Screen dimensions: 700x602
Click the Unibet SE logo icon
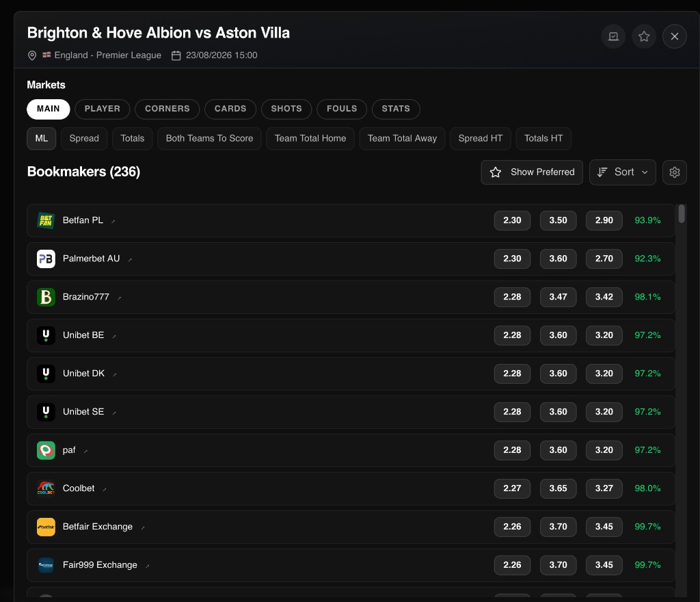[46, 413]
